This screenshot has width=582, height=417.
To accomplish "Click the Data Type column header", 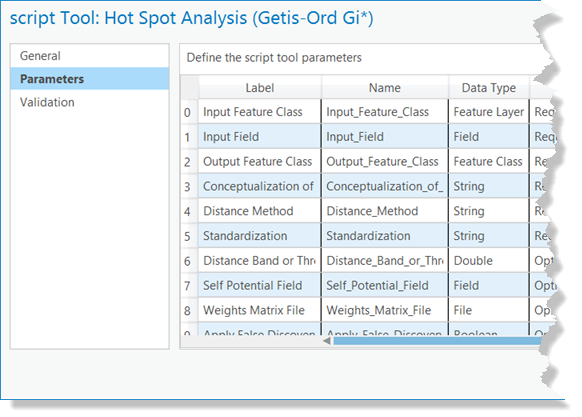I will (x=488, y=88).
